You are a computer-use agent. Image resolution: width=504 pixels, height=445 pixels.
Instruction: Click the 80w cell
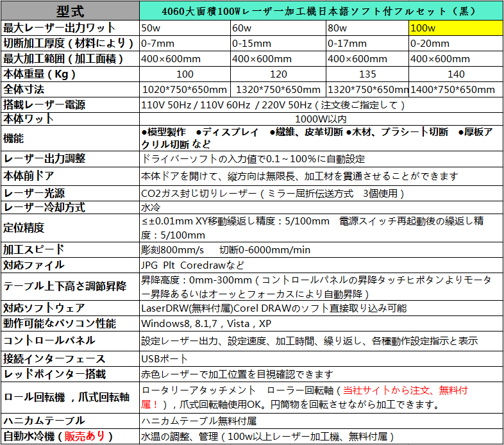[x=367, y=28]
